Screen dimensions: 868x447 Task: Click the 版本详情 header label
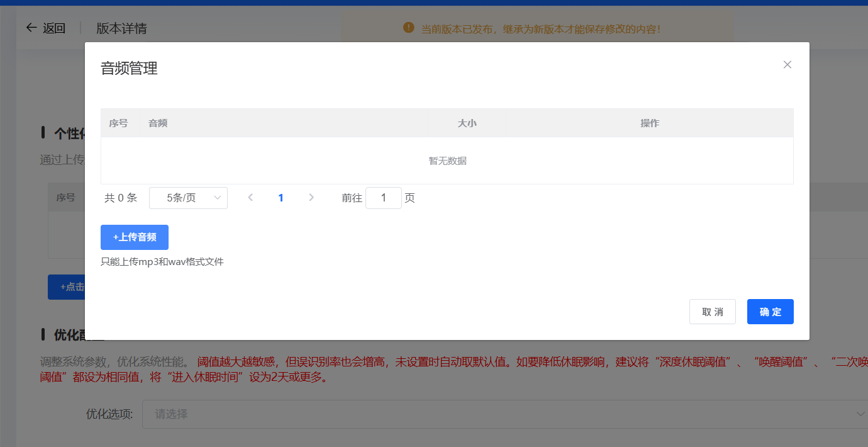click(121, 28)
